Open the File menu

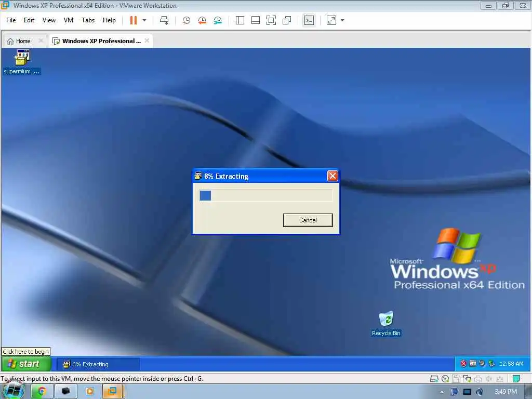click(x=11, y=20)
